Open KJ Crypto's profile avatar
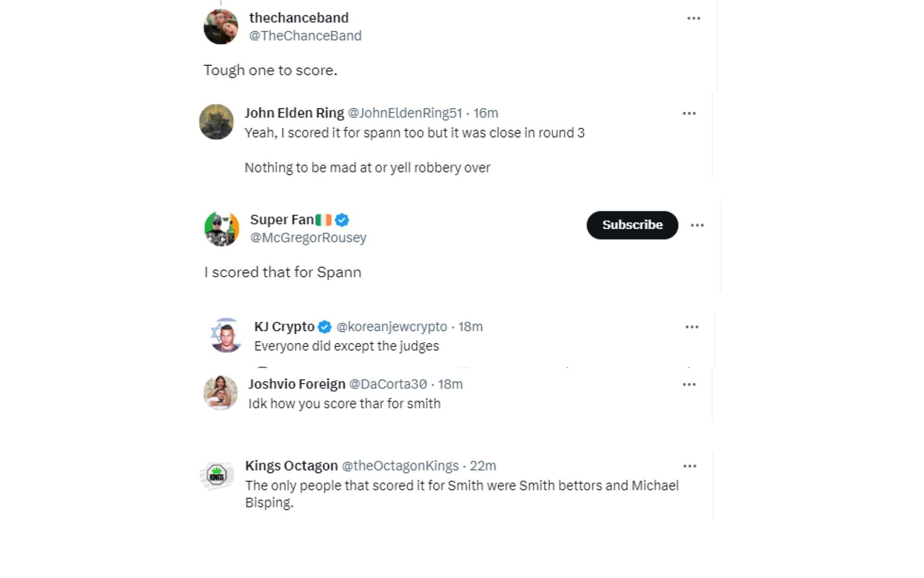 pyautogui.click(x=226, y=335)
